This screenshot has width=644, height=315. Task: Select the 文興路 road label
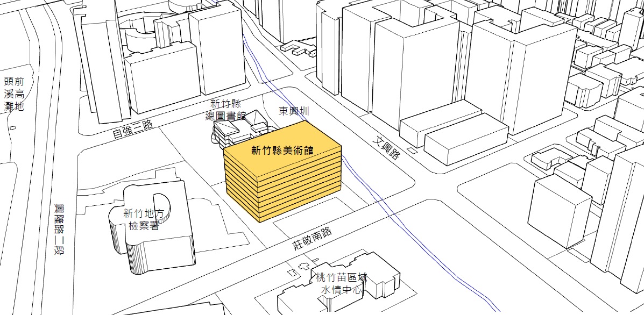click(x=387, y=147)
